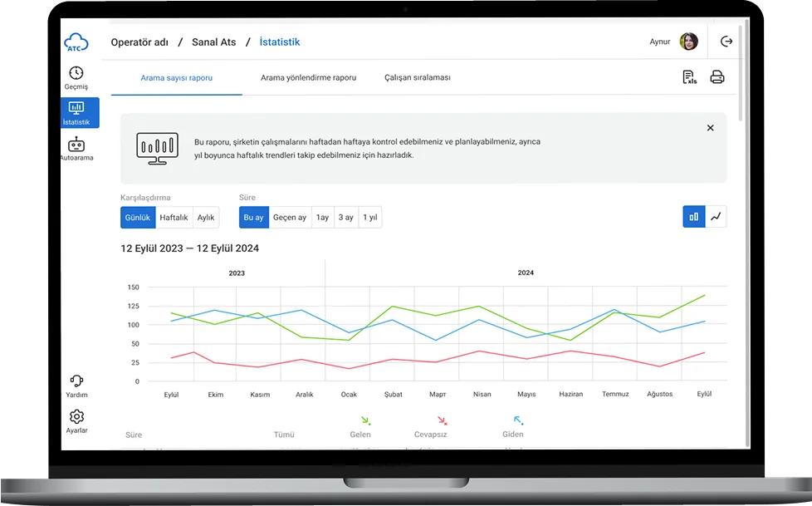Go to Sanal Ats breadcrumb

tap(214, 42)
